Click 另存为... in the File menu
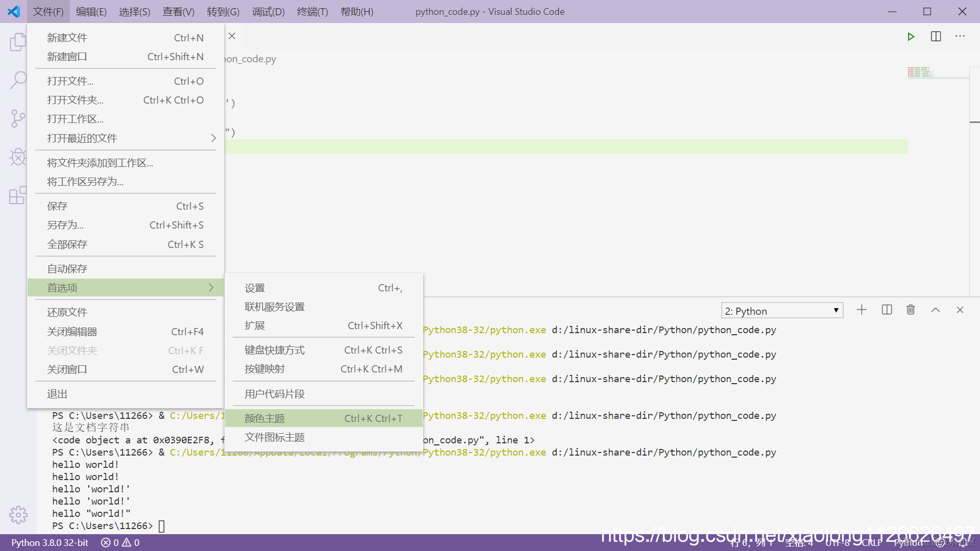 126,225
